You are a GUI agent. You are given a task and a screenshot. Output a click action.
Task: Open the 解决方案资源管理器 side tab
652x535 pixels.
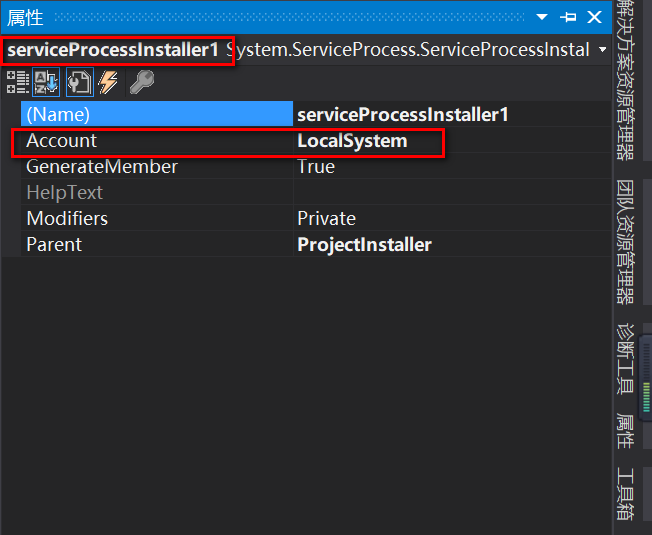click(x=625, y=80)
